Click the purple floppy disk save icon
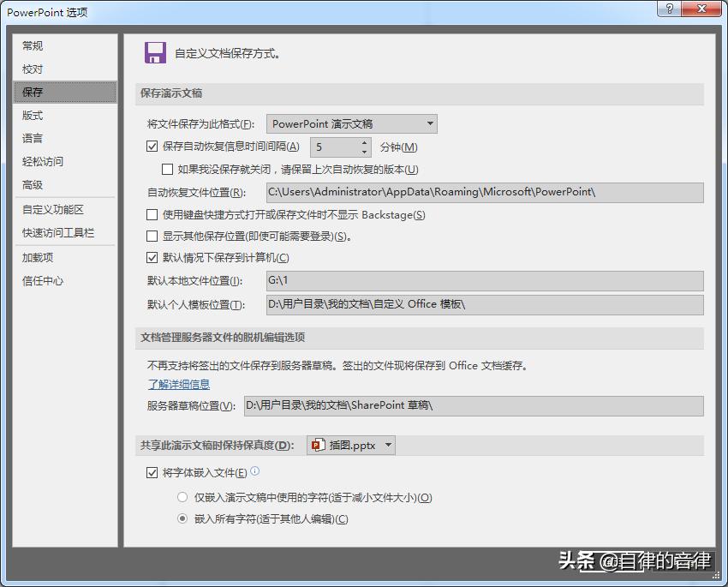The image size is (728, 587). 155,52
